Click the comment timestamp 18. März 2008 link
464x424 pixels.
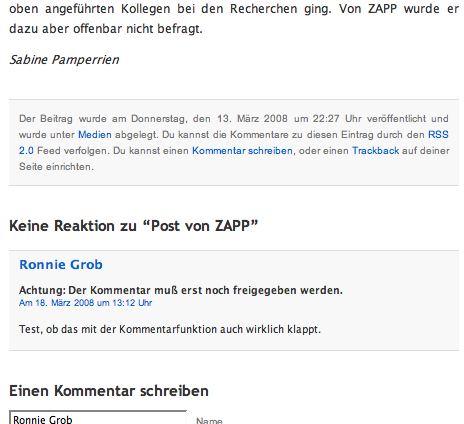pos(86,303)
